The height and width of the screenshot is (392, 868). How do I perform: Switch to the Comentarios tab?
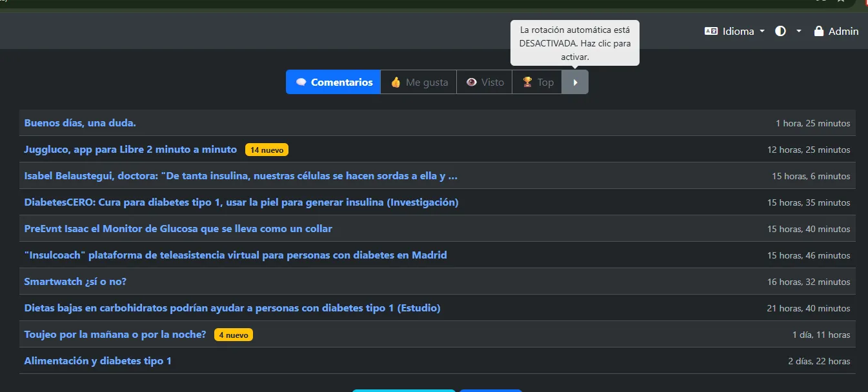333,82
